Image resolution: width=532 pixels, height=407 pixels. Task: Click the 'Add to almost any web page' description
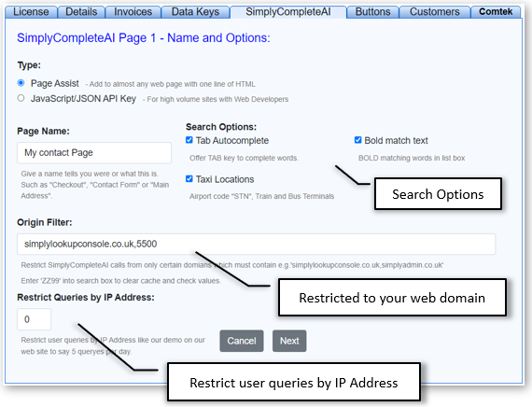170,84
